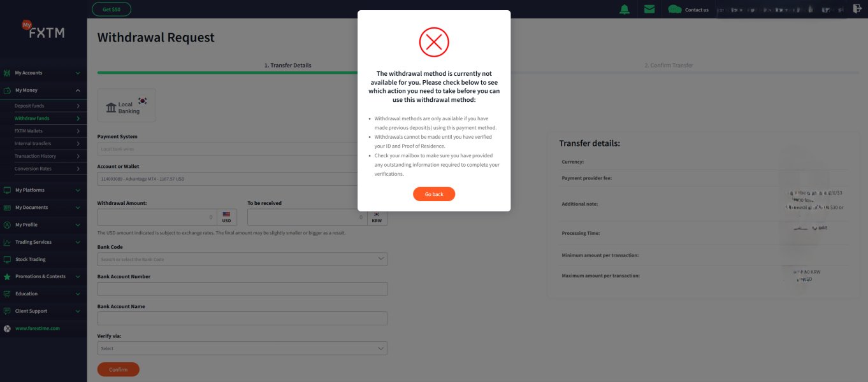Collapse the My Money section chevron

coord(78,90)
